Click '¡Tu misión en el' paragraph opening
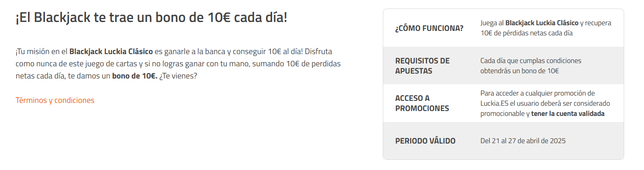Screen dimensions: 644x170 (42, 52)
